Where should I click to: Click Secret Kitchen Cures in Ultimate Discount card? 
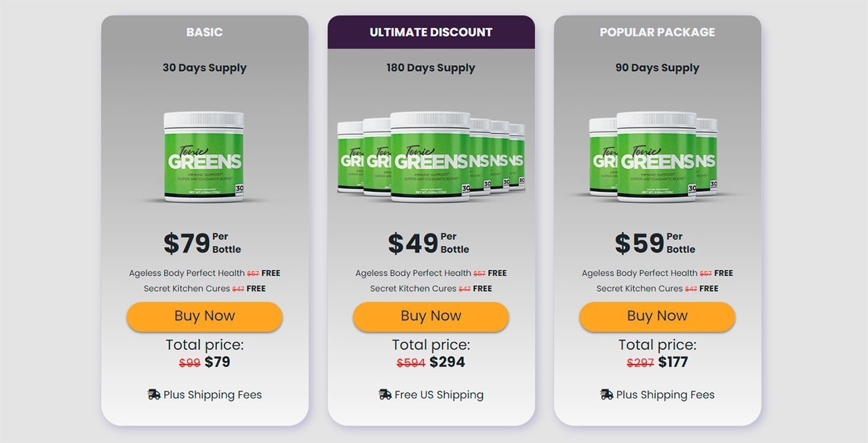pyautogui.click(x=413, y=289)
